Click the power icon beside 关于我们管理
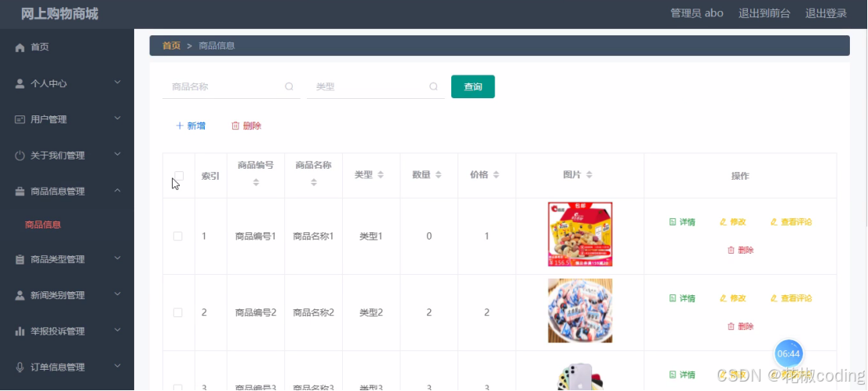The width and height of the screenshot is (868, 391). pyautogui.click(x=20, y=155)
